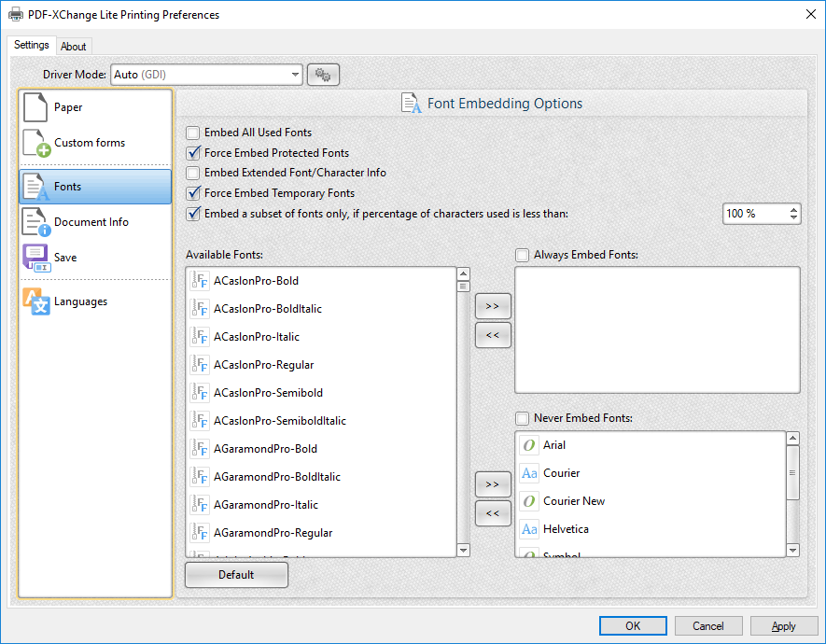Select Courier New in Never Embed list
This screenshot has width=826, height=644.
(651, 501)
